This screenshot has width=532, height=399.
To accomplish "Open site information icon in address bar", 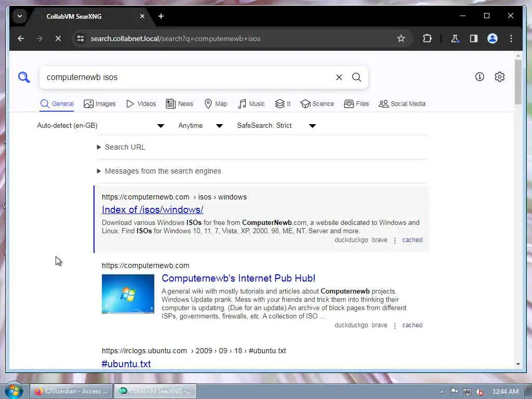I will [81, 38].
